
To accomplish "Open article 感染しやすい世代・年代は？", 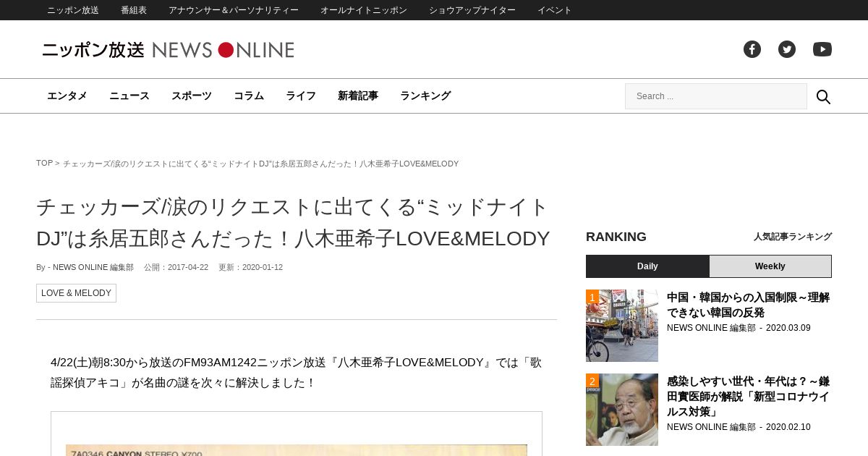I will coord(748,396).
